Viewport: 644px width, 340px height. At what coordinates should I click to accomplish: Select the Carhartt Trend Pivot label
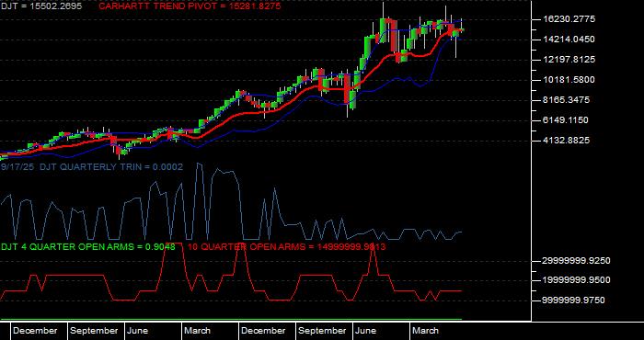click(190, 6)
